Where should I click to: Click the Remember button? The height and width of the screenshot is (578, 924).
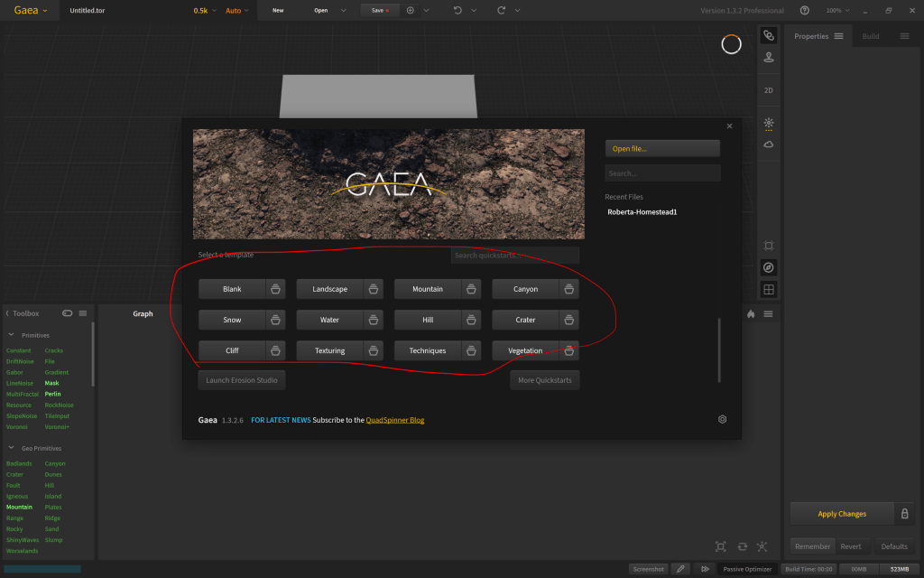point(812,546)
